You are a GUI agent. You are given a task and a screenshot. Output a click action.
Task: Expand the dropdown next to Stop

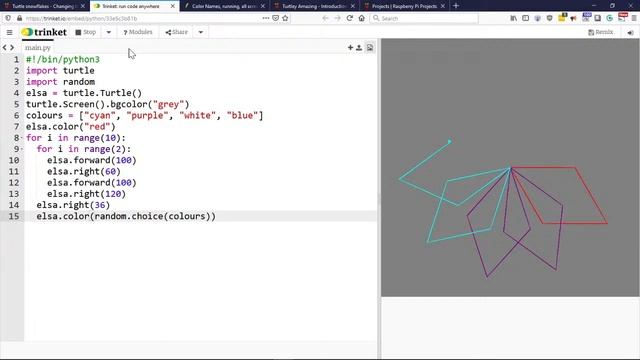tap(109, 32)
